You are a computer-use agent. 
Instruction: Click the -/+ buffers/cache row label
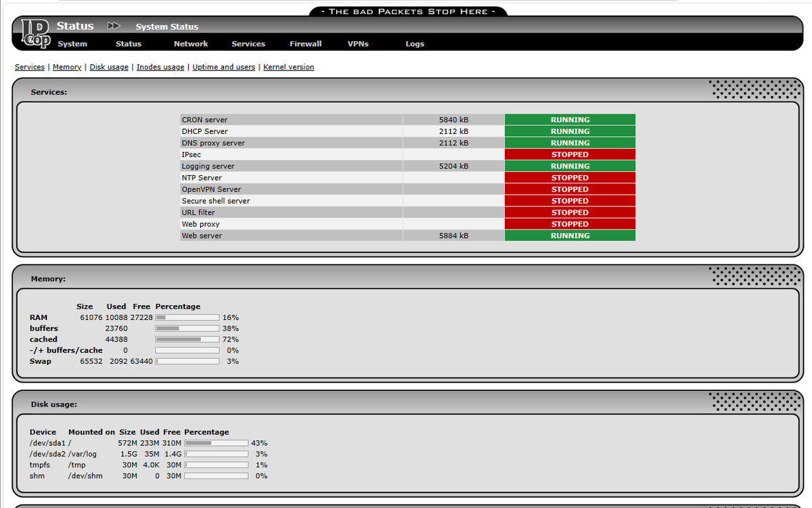pyautogui.click(x=66, y=350)
